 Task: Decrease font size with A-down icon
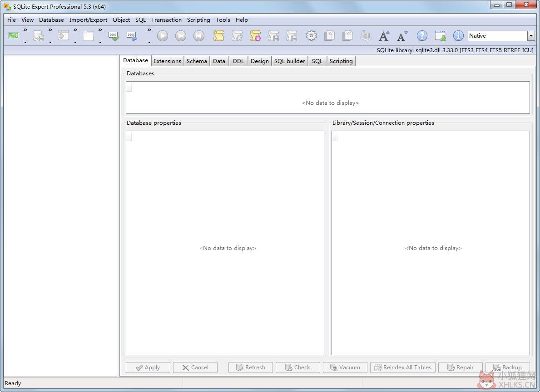[x=402, y=36]
